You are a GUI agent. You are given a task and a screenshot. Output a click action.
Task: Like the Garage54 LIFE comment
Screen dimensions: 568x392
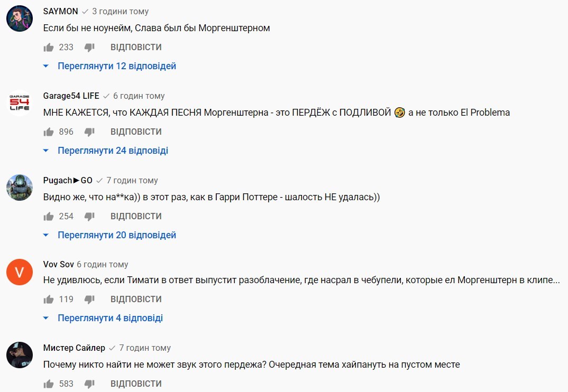click(49, 132)
